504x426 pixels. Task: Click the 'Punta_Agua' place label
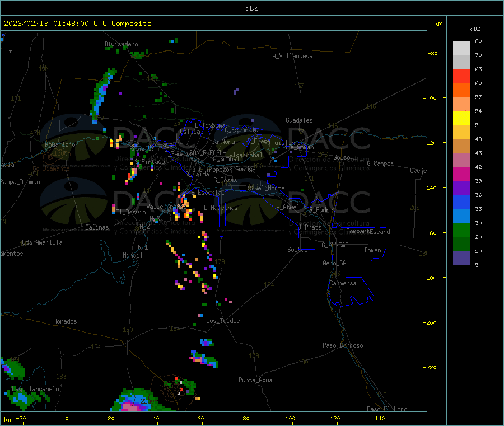(x=255, y=380)
